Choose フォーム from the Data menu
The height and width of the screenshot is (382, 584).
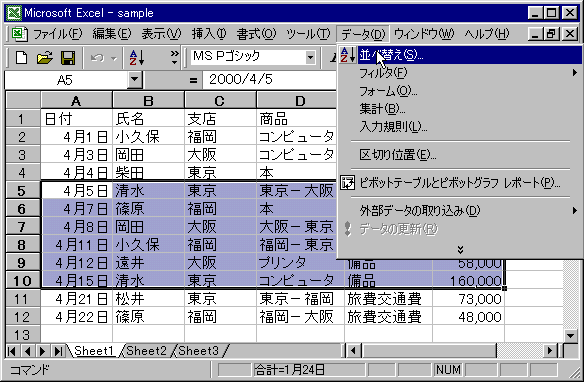[x=461, y=91]
